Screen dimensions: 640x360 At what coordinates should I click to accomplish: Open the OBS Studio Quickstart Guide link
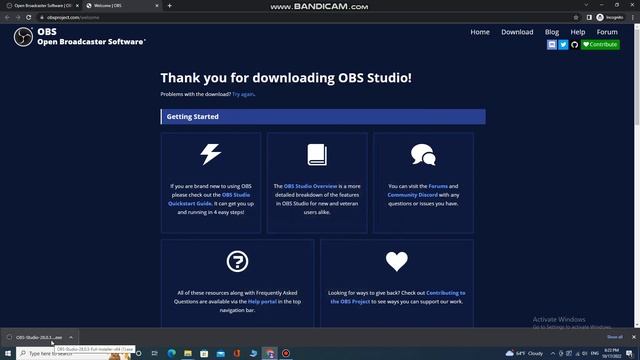click(x=209, y=199)
